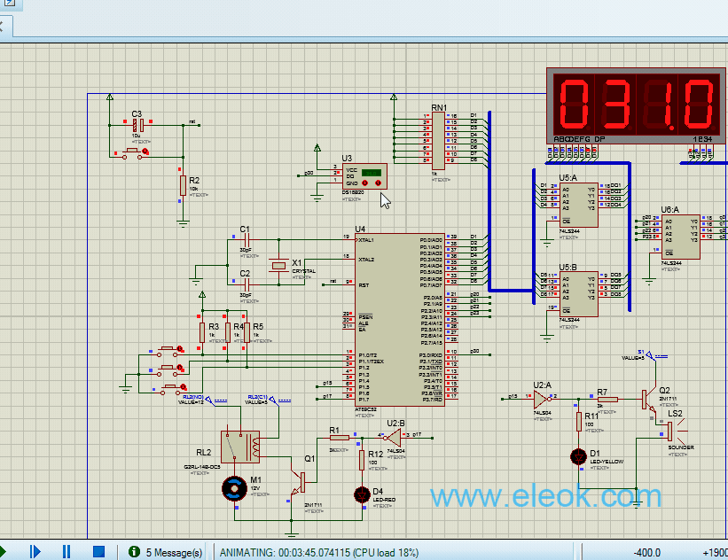Select the S1 voltage probe near Q2
Image resolution: width=728 pixels, height=560 pixels.
click(650, 356)
